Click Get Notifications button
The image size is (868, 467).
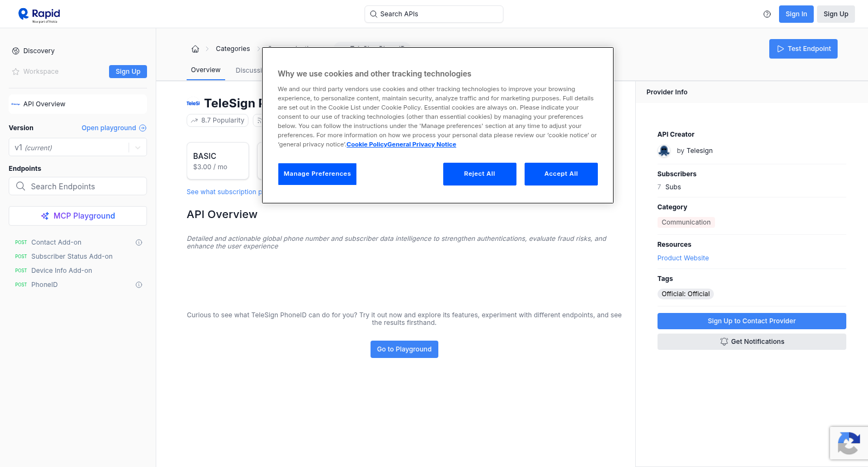pyautogui.click(x=751, y=342)
